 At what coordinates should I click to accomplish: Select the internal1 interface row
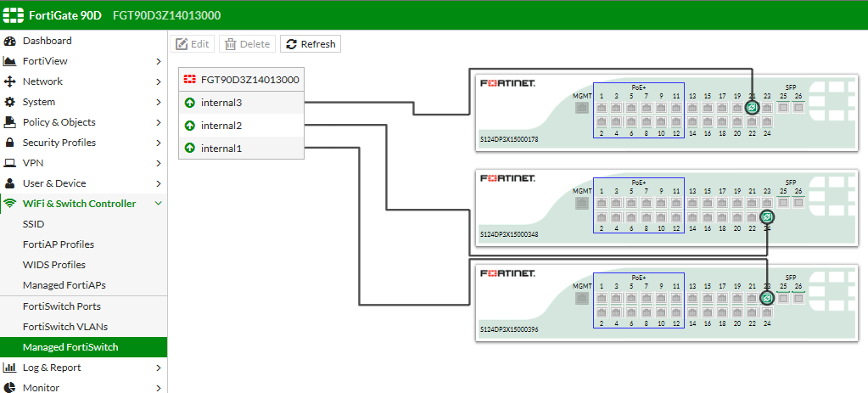(241, 149)
